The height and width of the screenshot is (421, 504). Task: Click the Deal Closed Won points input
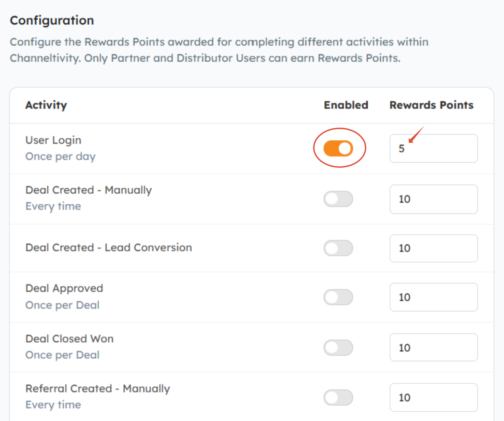click(x=433, y=347)
